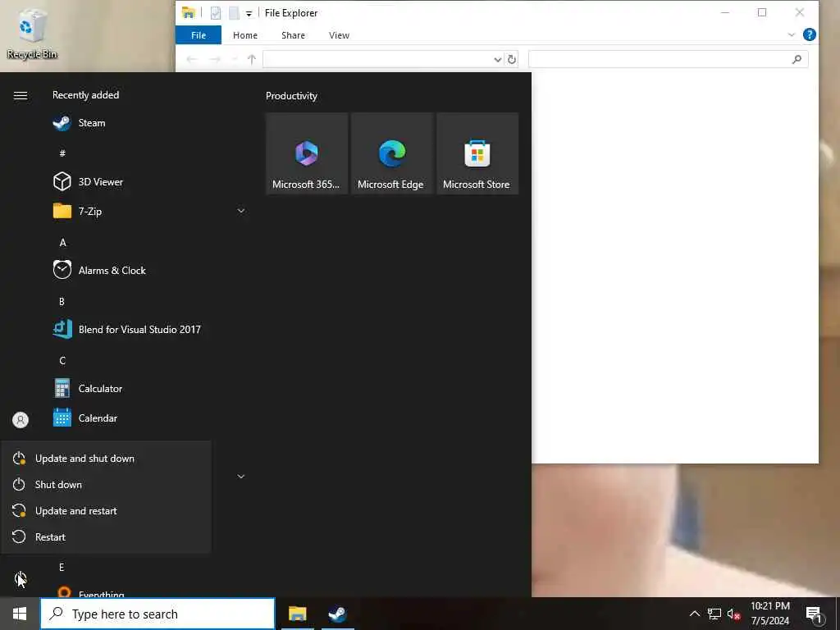Open network icon in system tray
The height and width of the screenshot is (630, 840).
click(714, 614)
